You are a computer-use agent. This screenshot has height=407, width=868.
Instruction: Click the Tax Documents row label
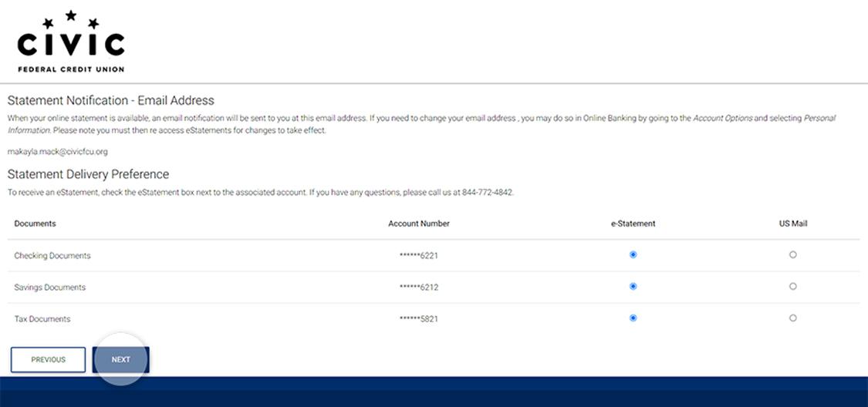[42, 319]
